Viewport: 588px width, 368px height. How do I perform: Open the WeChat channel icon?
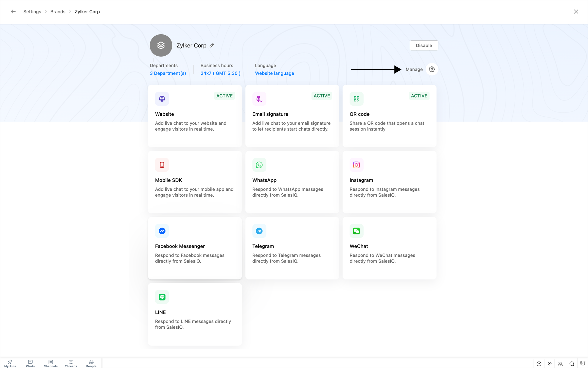point(356,231)
